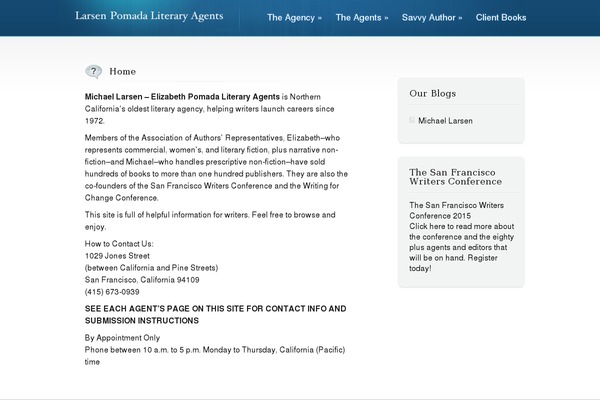Click the phone number (415) 673-0939
Viewport: 600px width, 400px height.
pos(112,292)
